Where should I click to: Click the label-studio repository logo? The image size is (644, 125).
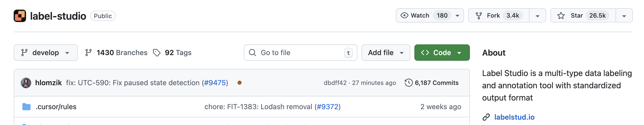point(20,16)
